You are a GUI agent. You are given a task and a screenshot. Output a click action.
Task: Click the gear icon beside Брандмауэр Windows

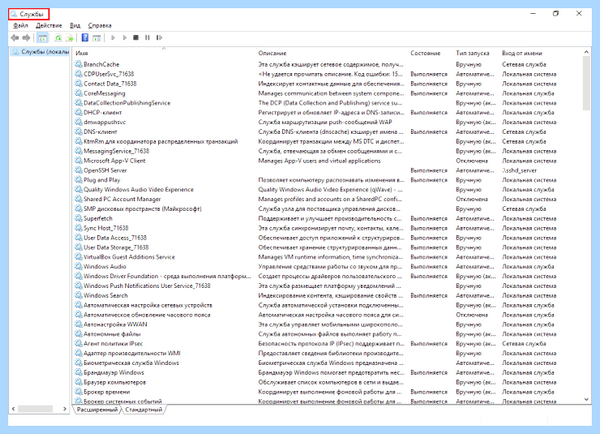click(78, 372)
